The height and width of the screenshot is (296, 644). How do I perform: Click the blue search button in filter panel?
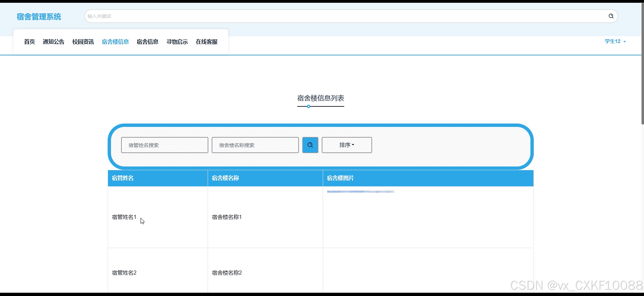(x=310, y=145)
